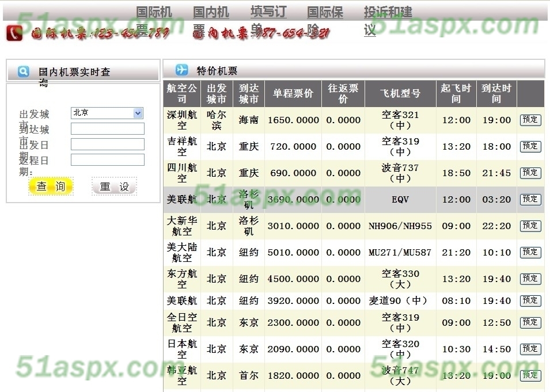Book the 东方航空 flight to 纽约

530,279
